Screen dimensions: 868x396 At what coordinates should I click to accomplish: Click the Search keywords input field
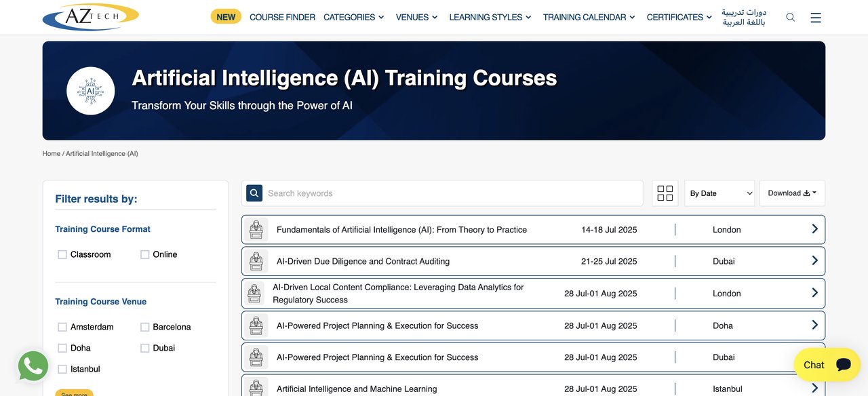tap(452, 193)
